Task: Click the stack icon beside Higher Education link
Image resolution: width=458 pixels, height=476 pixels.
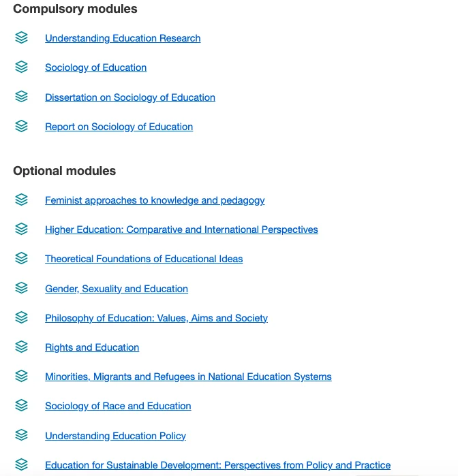Action: [21, 229]
